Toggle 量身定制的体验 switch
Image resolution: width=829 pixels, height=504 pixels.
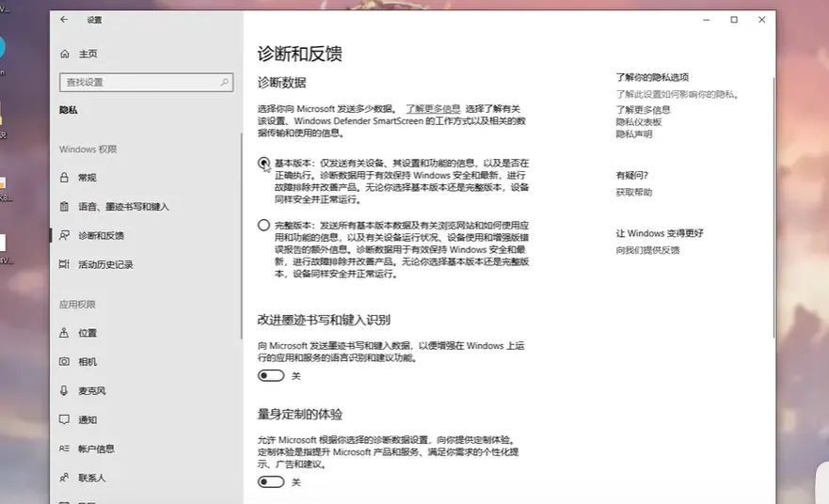coord(271,481)
